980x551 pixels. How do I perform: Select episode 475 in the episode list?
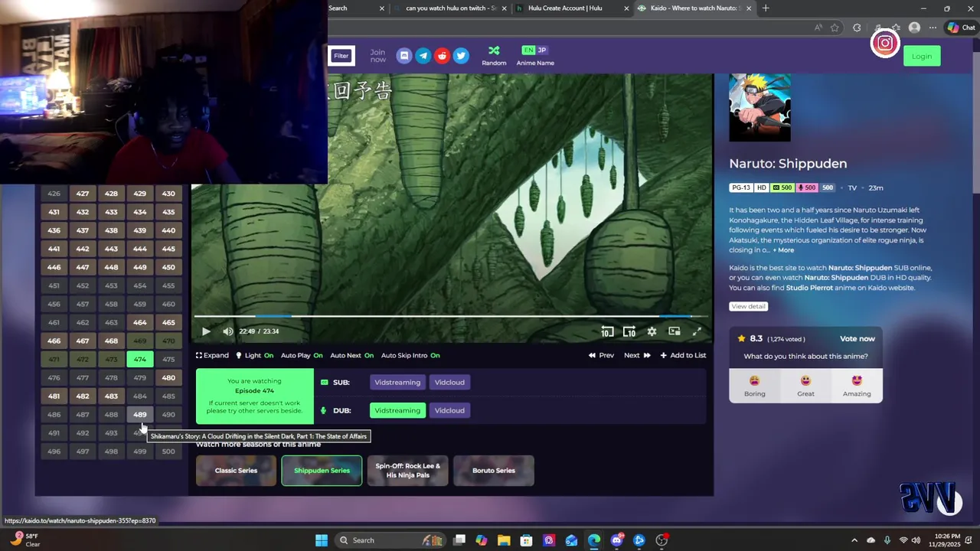pyautogui.click(x=168, y=360)
